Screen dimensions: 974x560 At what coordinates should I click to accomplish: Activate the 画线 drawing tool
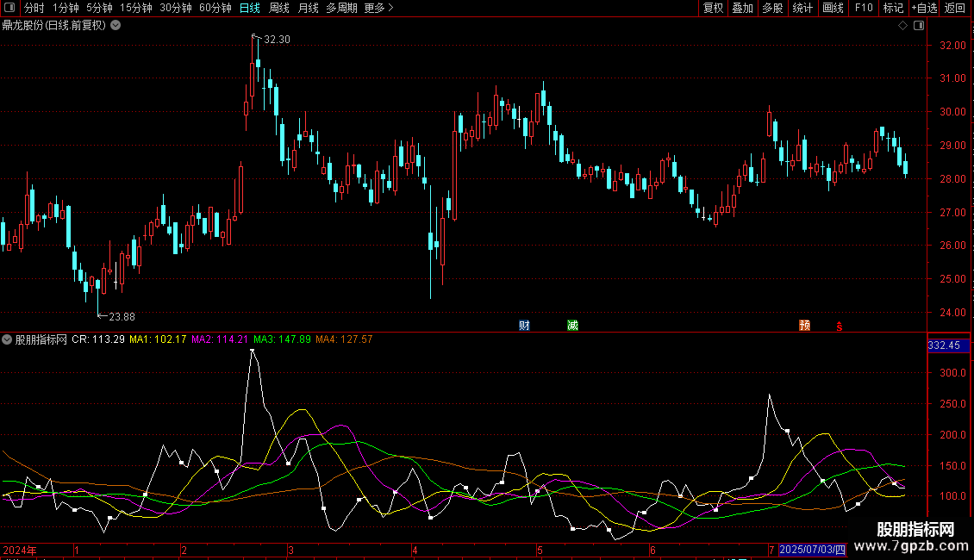(833, 8)
